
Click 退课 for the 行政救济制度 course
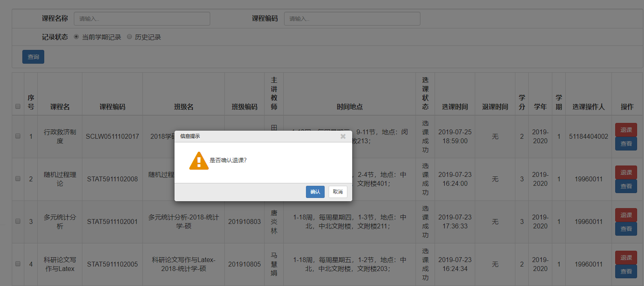click(626, 130)
